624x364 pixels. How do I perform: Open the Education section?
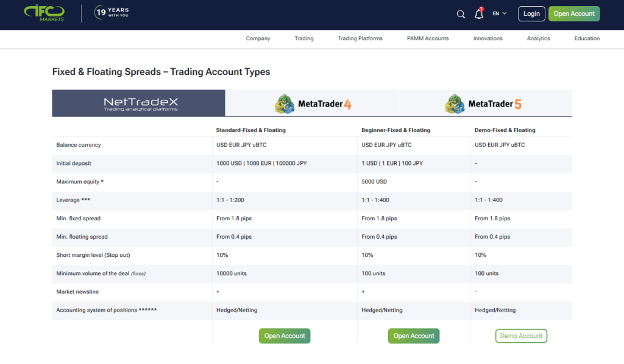point(586,38)
